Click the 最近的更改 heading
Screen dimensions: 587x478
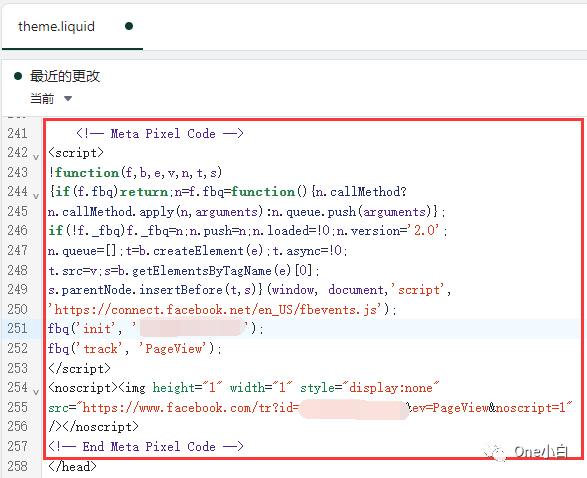[65, 76]
